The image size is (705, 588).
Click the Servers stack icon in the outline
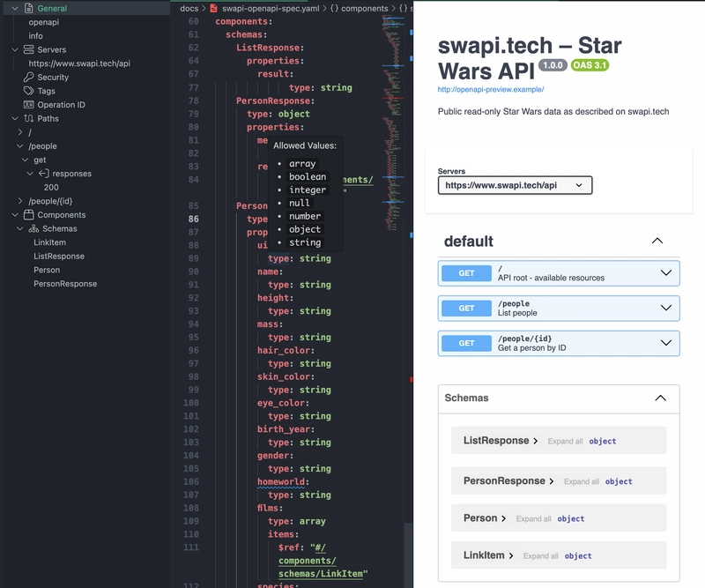coord(29,49)
